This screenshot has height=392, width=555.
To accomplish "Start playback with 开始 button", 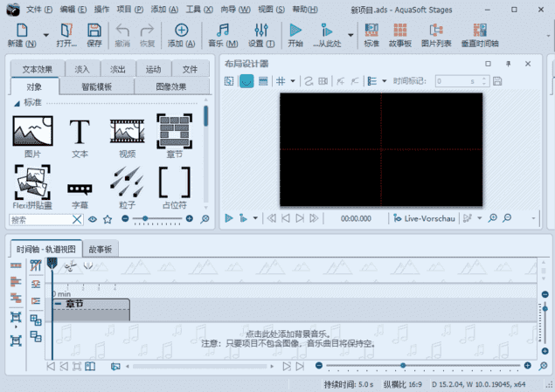I will point(295,34).
